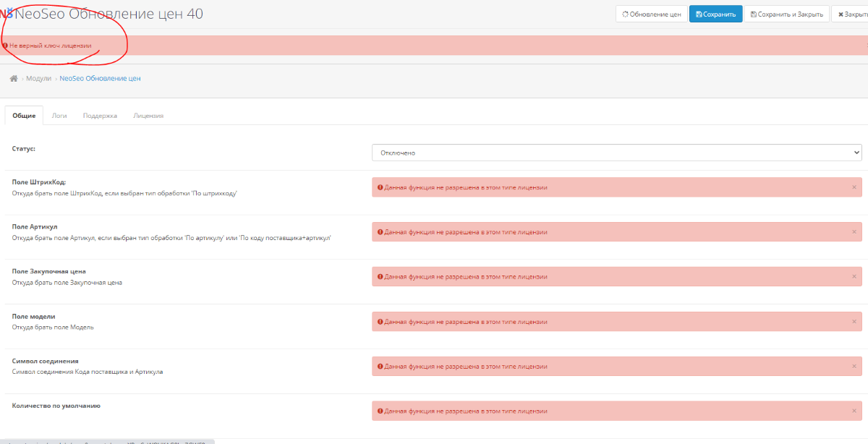Click the warning icon in the ШтрихКод alert
The image size is (868, 444).
coord(380,187)
